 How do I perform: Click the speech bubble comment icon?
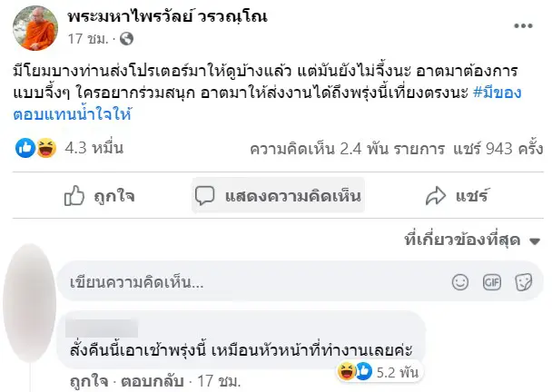(204, 196)
